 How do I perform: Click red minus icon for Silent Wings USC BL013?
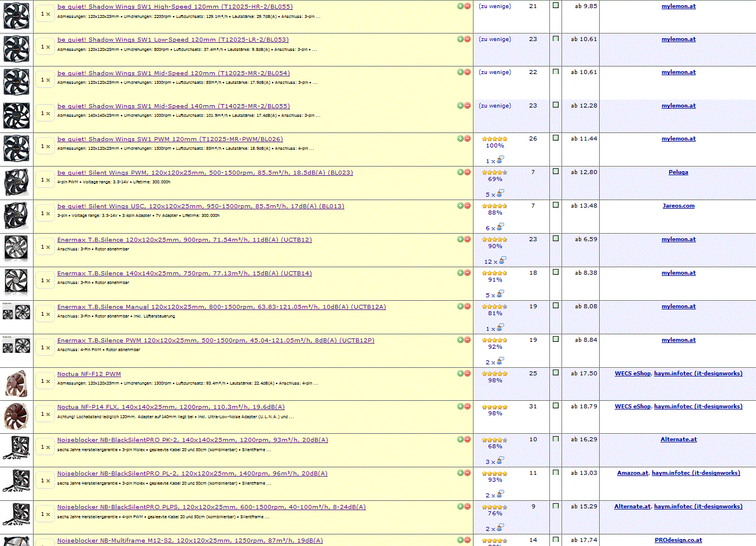click(467, 206)
